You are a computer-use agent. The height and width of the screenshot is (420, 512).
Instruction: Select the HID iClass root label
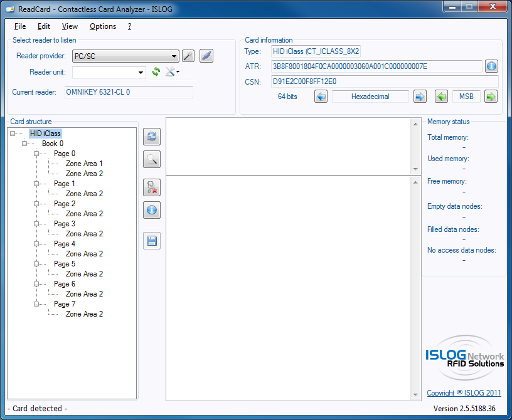45,134
